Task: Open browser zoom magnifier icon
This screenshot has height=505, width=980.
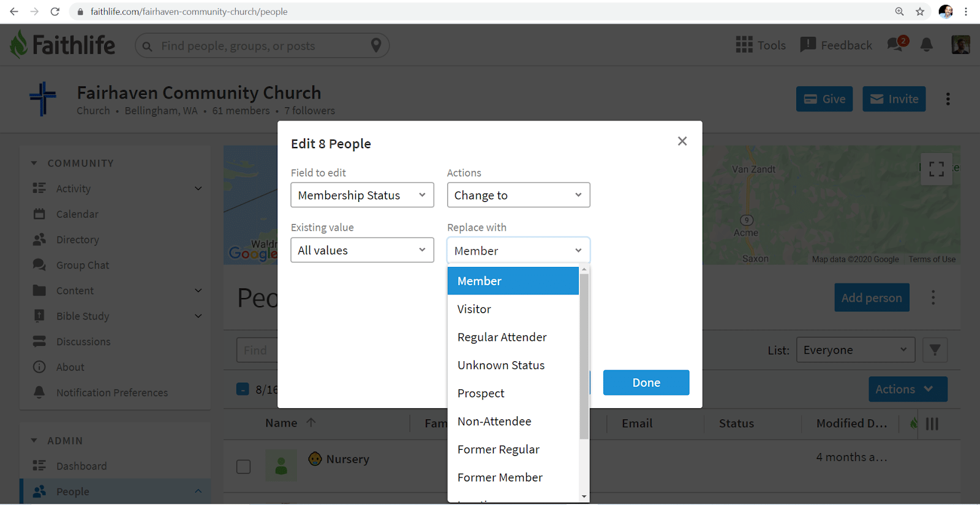Action: (900, 12)
